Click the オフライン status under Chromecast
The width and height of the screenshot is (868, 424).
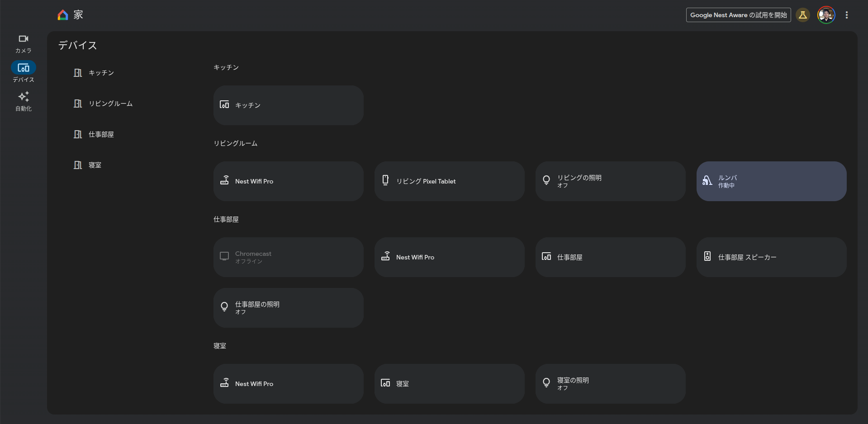249,262
